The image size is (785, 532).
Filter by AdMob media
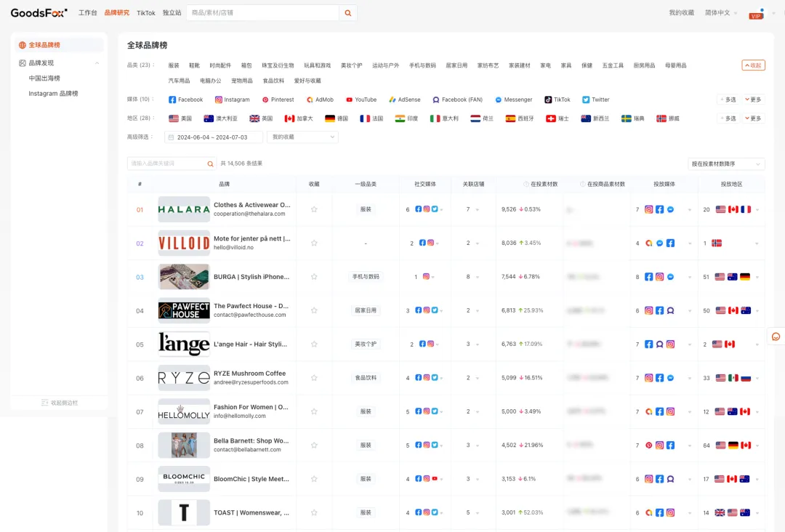320,100
